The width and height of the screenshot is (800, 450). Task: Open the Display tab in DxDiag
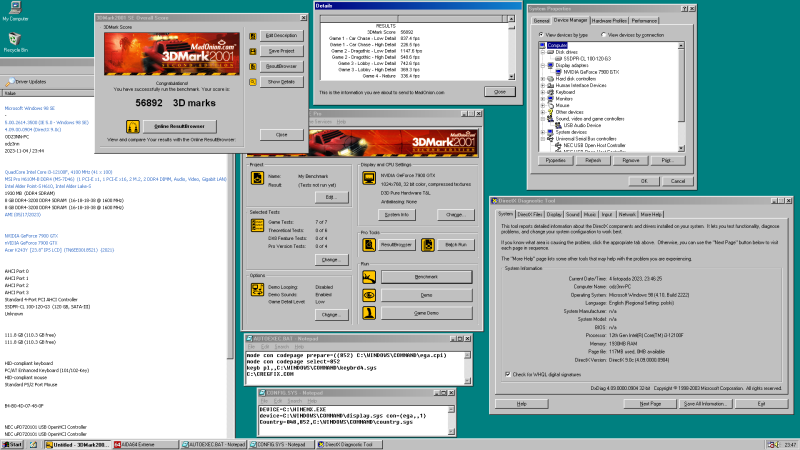click(x=554, y=215)
